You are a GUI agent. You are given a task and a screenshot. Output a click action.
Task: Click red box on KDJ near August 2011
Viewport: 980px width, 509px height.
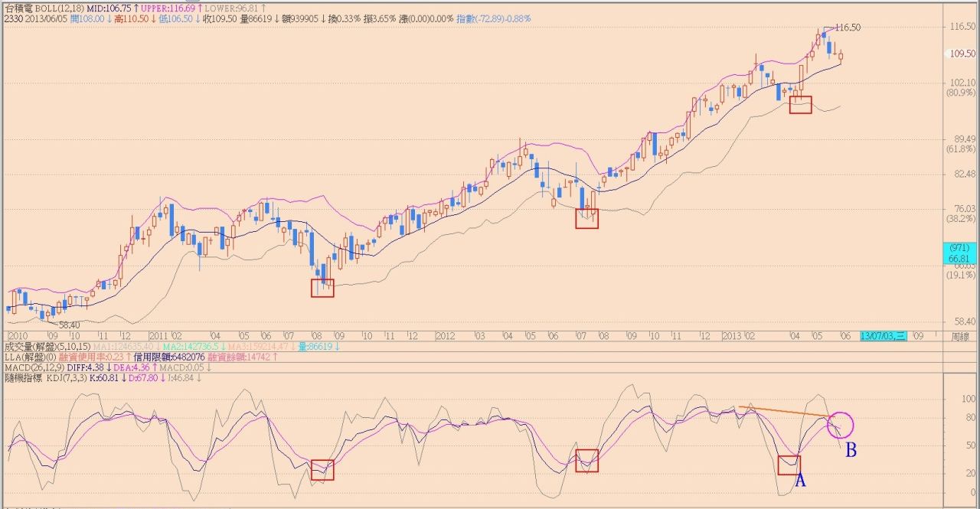click(322, 469)
